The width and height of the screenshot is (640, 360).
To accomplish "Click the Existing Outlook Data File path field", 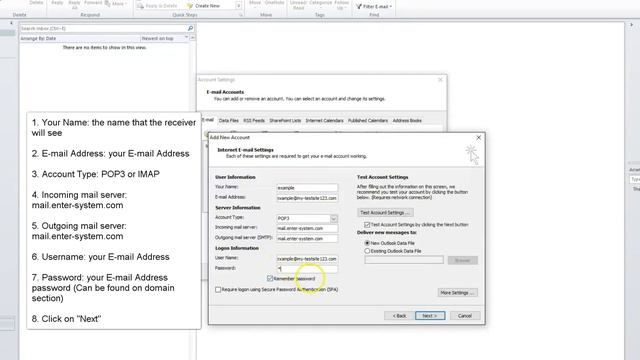I will coord(404,260).
